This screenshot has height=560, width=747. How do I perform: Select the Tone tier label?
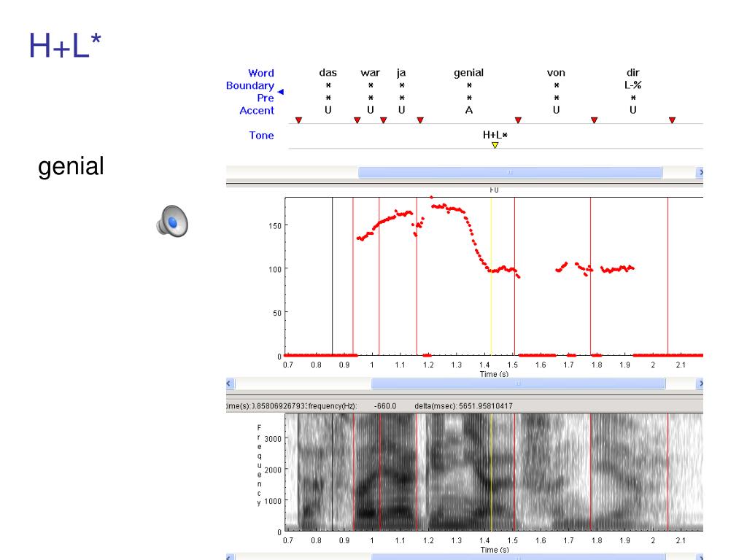(262, 135)
